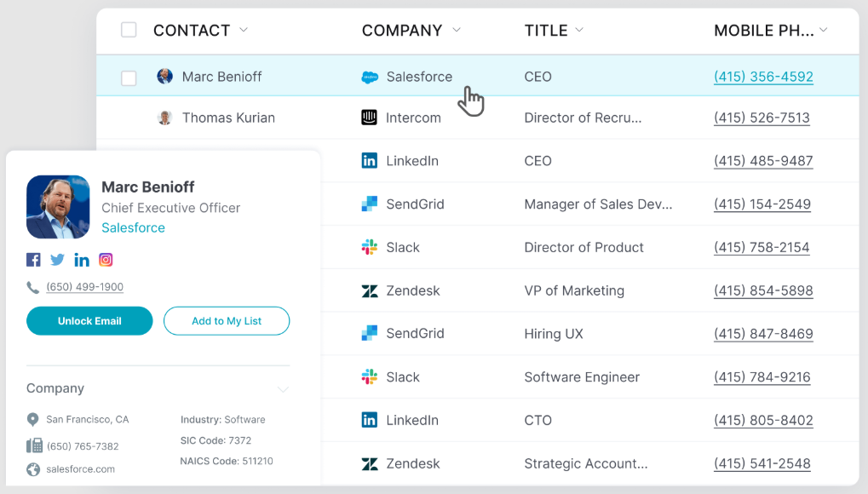Click the location pin icon for San Francisco

pyautogui.click(x=32, y=420)
